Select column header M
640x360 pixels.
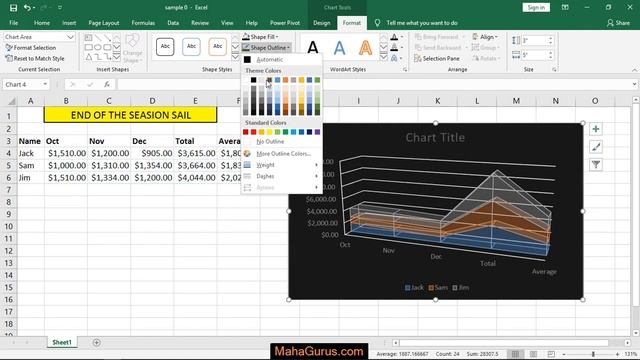(516, 101)
